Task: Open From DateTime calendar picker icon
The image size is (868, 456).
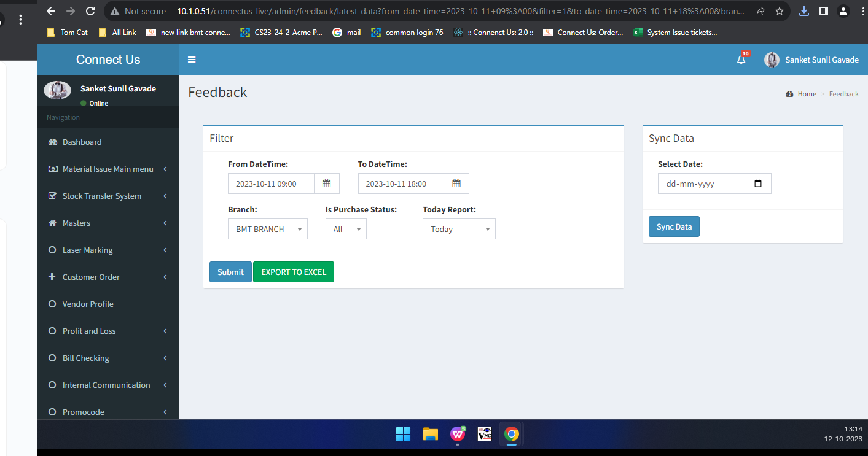Action: pyautogui.click(x=326, y=184)
